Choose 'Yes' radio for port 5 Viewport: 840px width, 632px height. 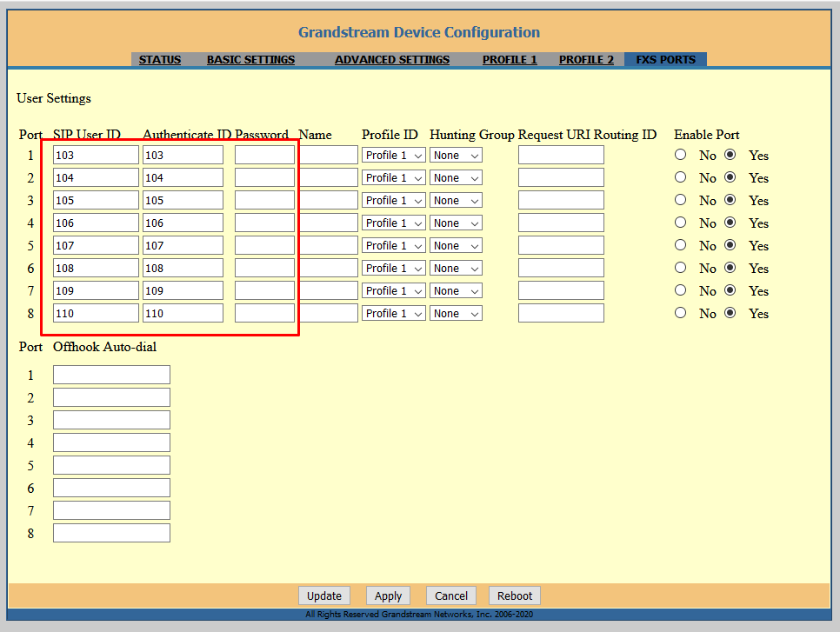[x=730, y=245]
